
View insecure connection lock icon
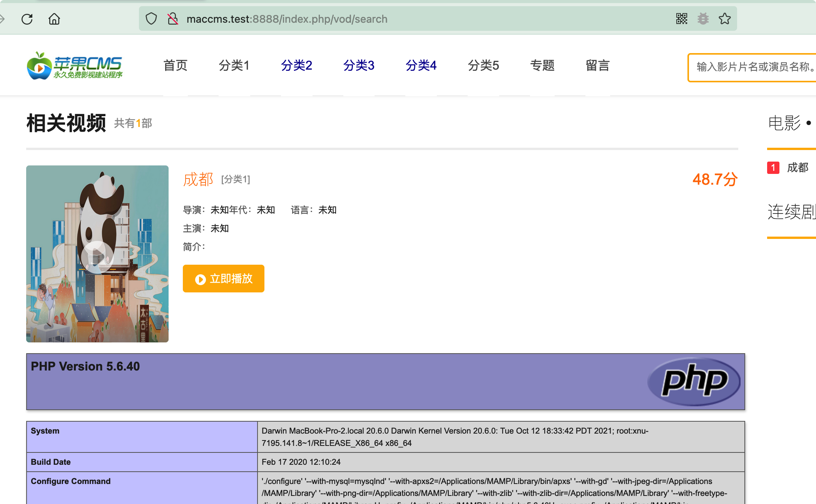173,18
